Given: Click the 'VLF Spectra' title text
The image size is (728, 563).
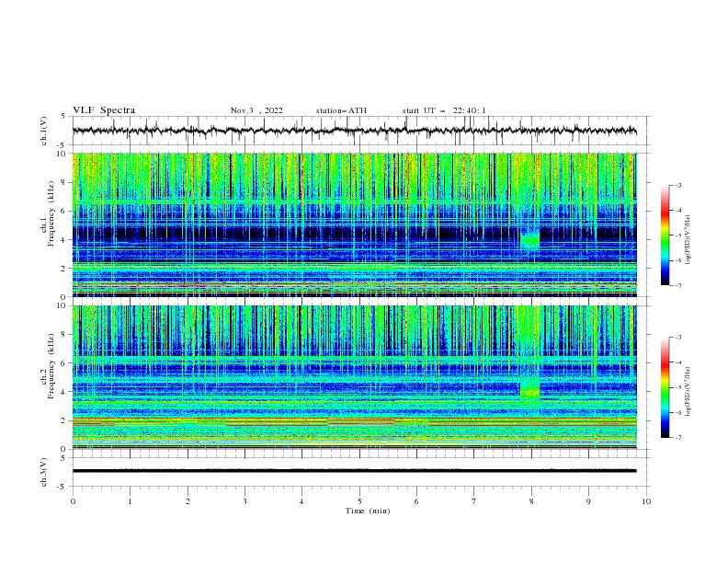Looking at the screenshot, I should pyautogui.click(x=104, y=110).
